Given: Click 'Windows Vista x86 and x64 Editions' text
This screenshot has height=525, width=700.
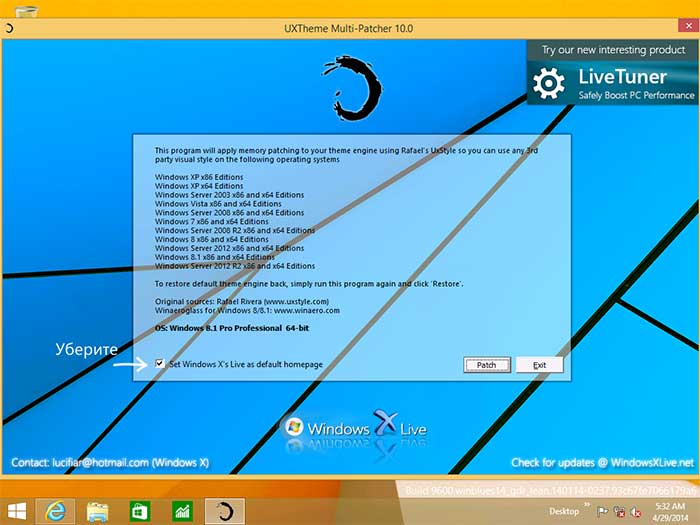Looking at the screenshot, I should coord(218,204).
